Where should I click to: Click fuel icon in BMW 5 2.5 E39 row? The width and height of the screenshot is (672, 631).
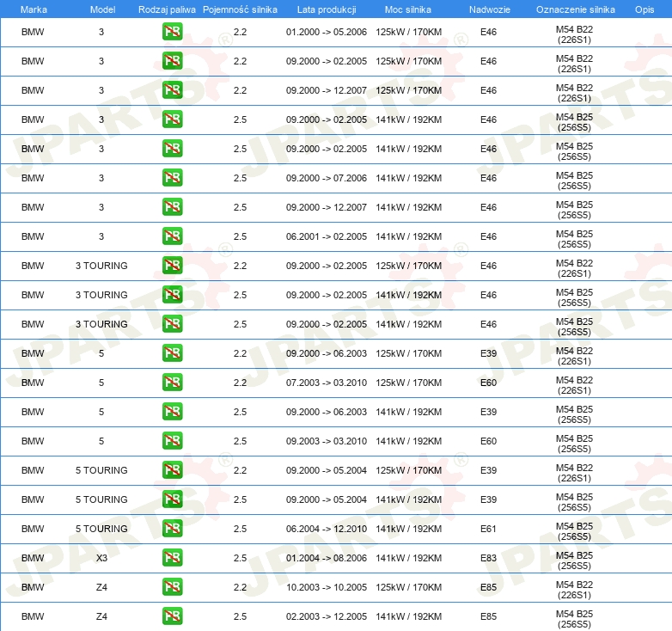(172, 412)
